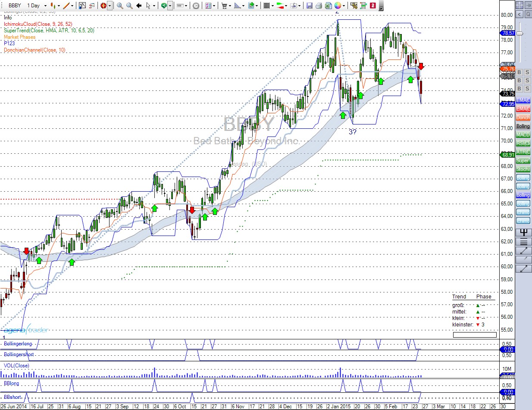Click the Excel export icon
The height and width of the screenshot is (410, 532).
tap(328, 6)
